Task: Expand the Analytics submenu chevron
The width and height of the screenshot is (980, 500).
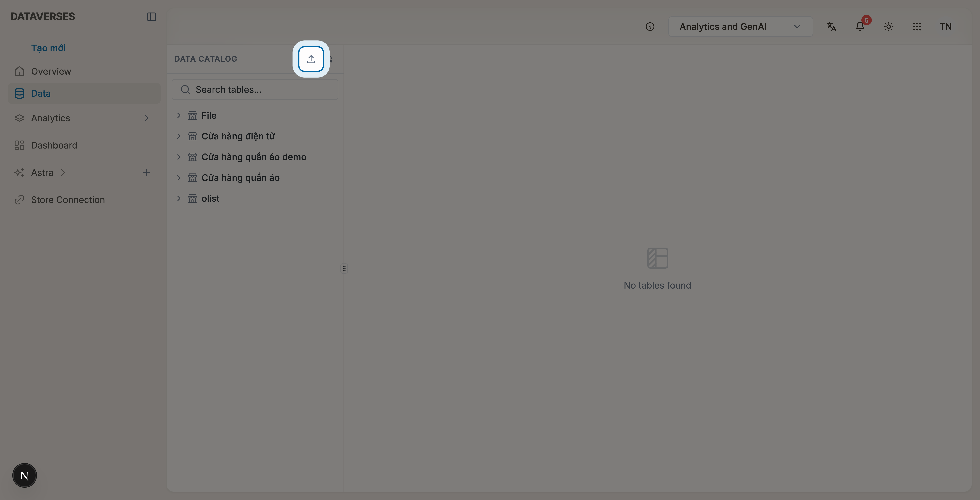Action: [x=146, y=118]
